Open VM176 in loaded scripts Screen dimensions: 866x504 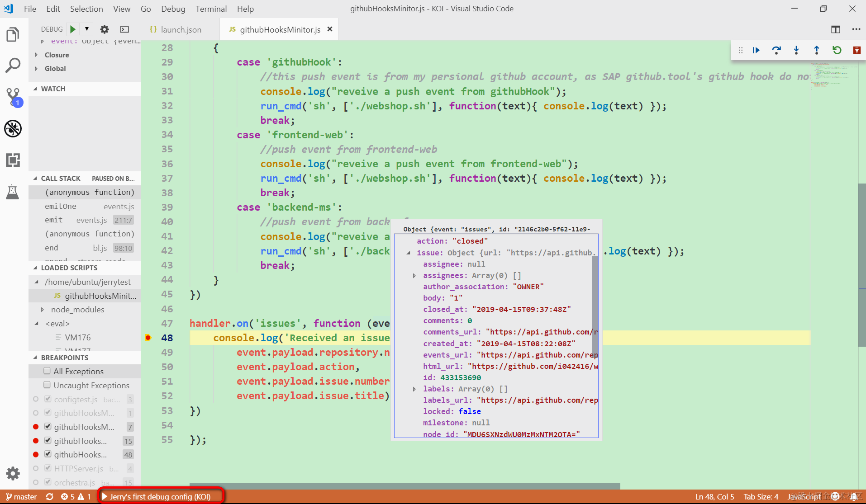(77, 337)
